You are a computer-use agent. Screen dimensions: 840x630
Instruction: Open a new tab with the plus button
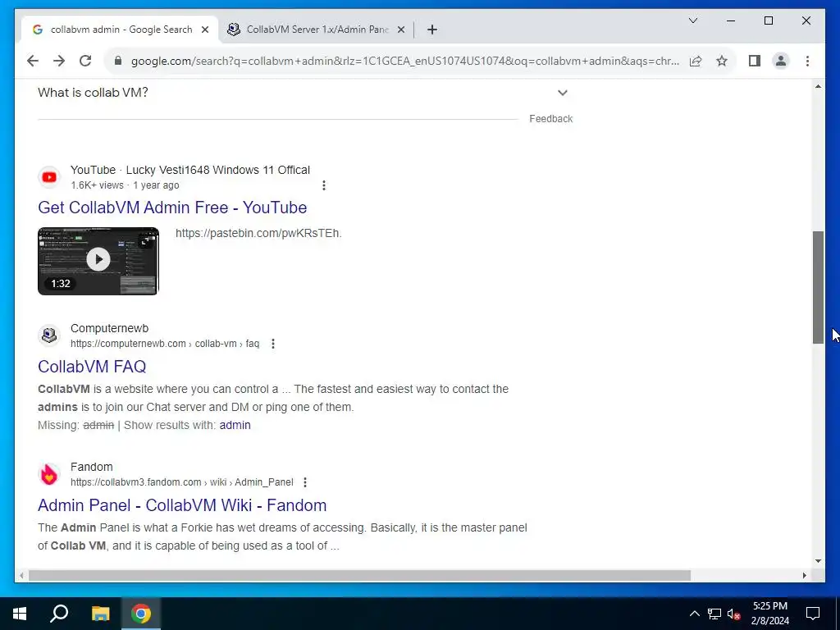click(x=432, y=30)
